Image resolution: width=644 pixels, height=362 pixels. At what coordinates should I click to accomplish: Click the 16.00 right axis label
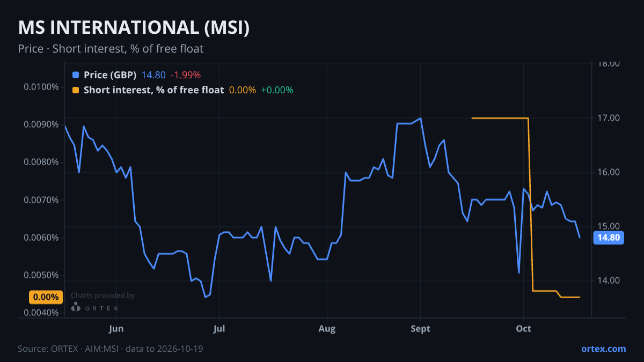coord(609,172)
